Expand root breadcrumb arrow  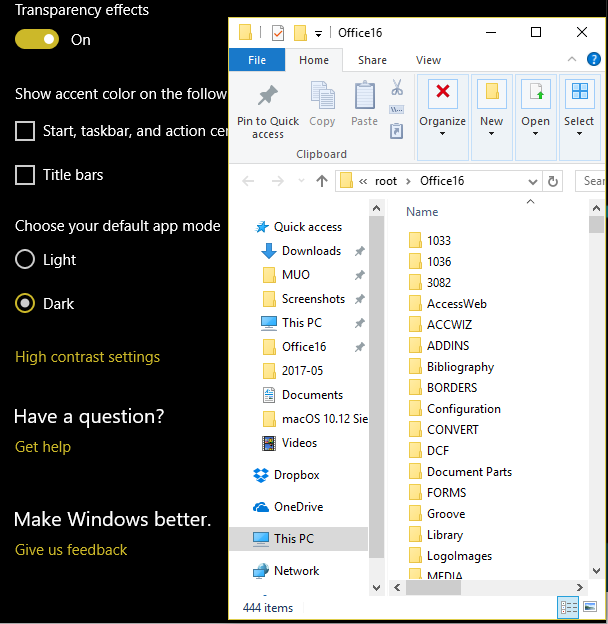[408, 181]
